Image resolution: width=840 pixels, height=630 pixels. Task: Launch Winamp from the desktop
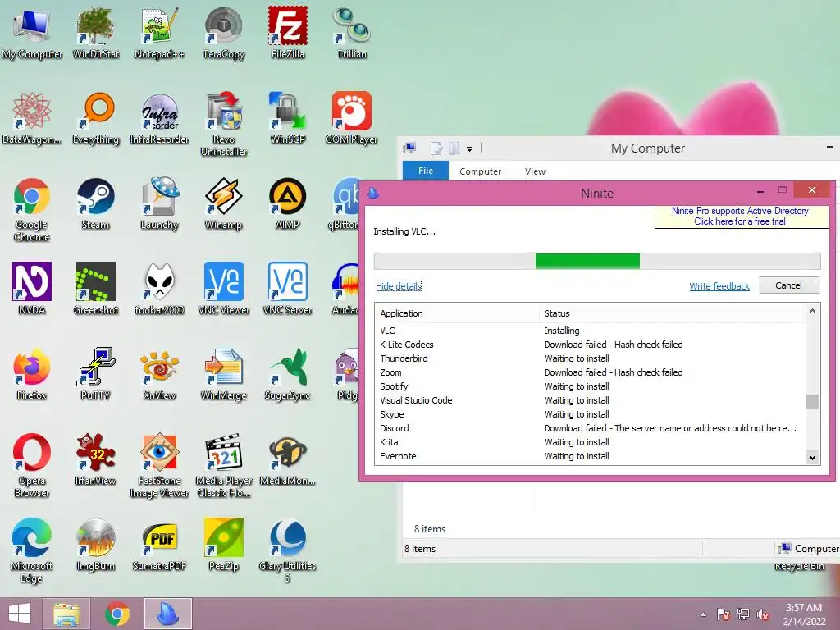pos(223,203)
